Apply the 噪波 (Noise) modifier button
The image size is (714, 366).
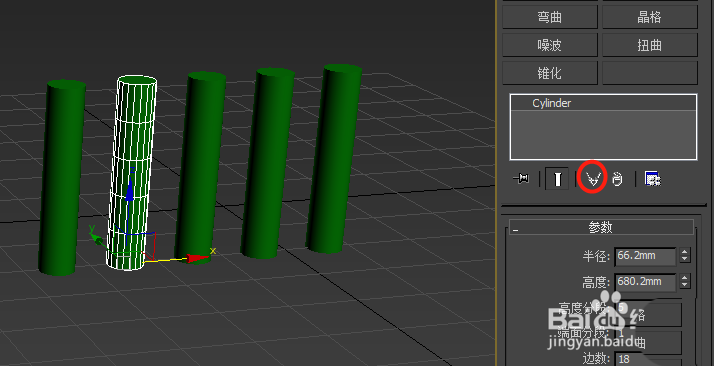tap(550, 45)
